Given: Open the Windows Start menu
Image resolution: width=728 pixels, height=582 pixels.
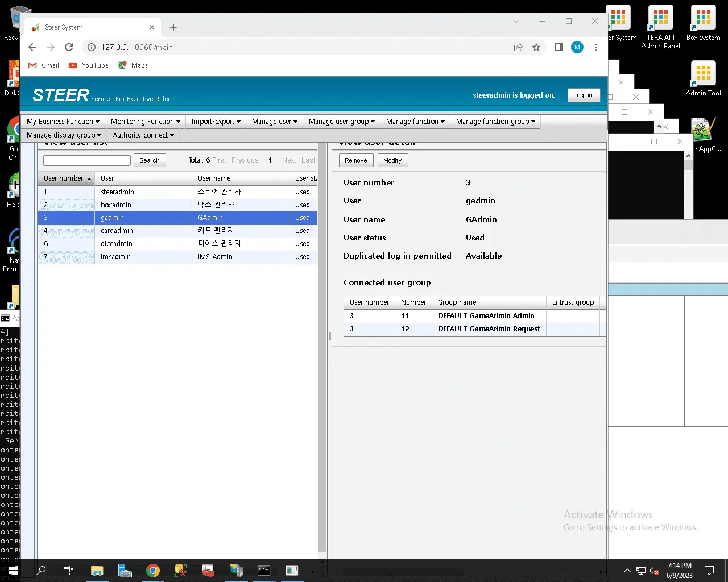Looking at the screenshot, I should point(13,570).
